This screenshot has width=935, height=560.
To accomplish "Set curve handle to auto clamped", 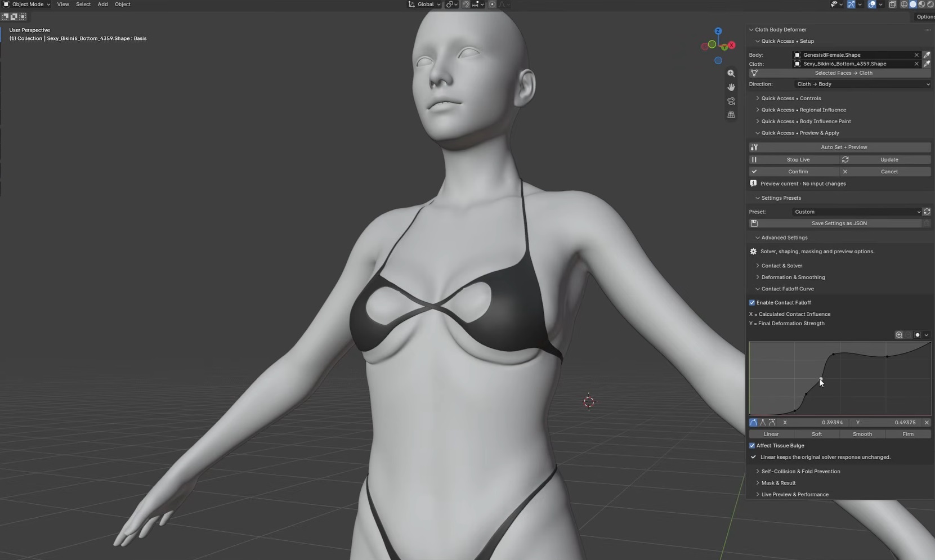I will 772,422.
